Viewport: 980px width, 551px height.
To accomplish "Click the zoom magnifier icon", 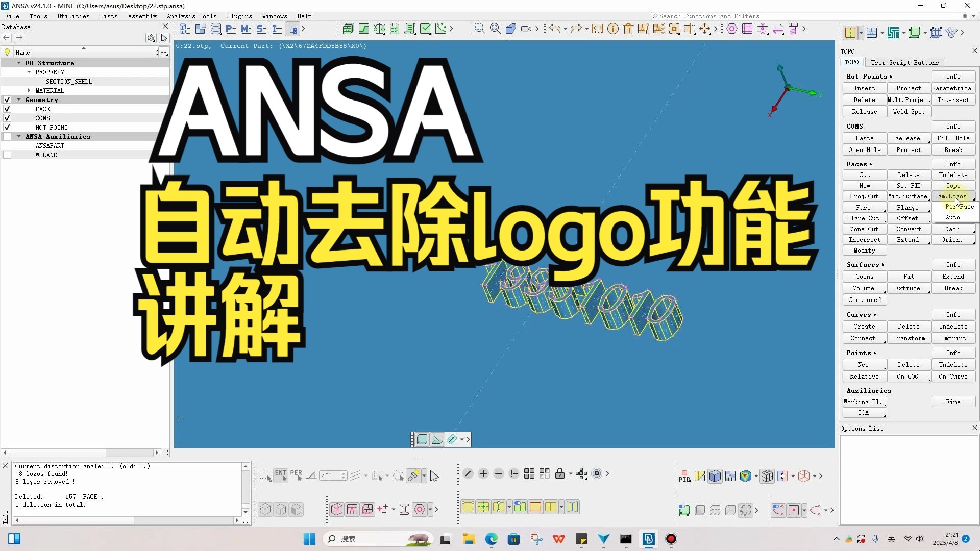I will 495,29.
